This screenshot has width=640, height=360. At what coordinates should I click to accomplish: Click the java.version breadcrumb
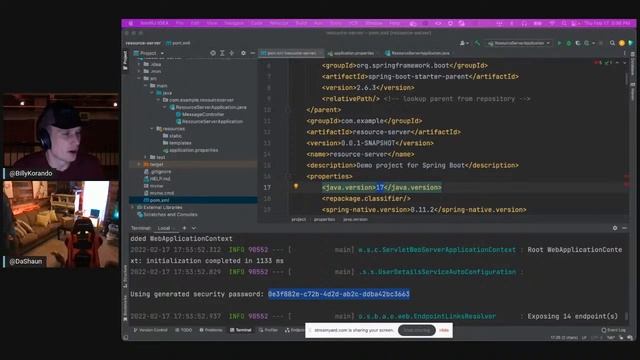pos(355,220)
